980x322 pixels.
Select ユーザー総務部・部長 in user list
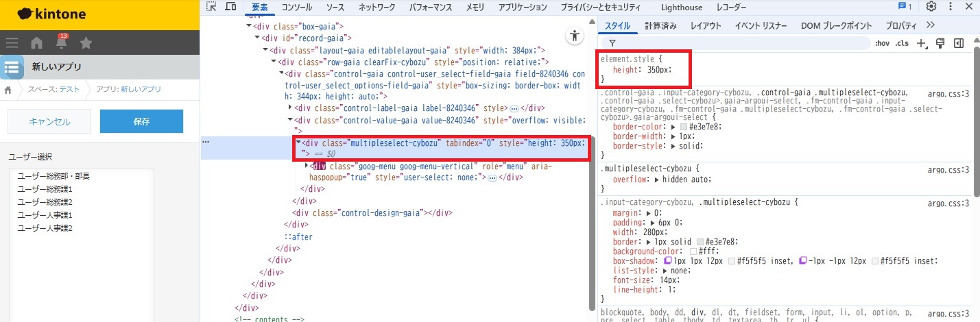click(x=53, y=176)
